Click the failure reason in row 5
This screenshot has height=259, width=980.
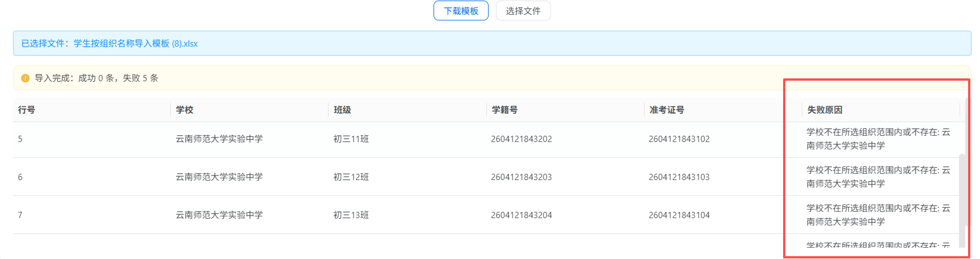click(x=878, y=139)
